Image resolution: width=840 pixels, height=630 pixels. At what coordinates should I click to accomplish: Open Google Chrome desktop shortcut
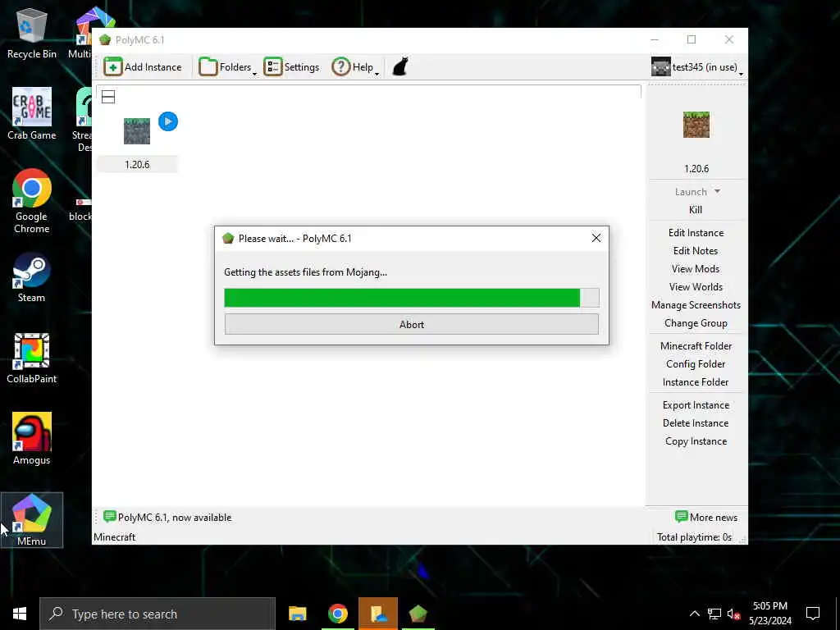click(x=32, y=202)
